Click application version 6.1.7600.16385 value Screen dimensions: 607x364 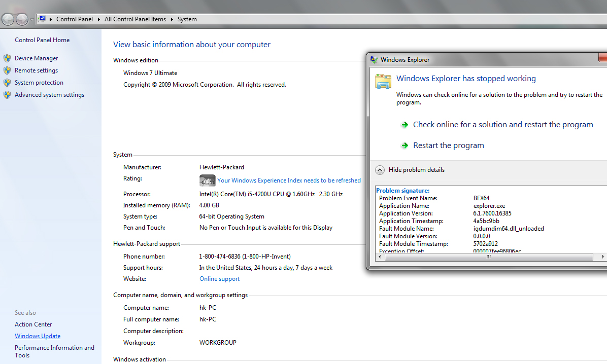click(x=492, y=213)
